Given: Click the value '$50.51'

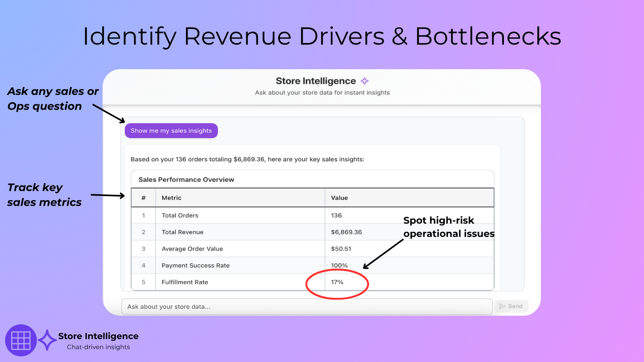Looking at the screenshot, I should pyautogui.click(x=341, y=249).
